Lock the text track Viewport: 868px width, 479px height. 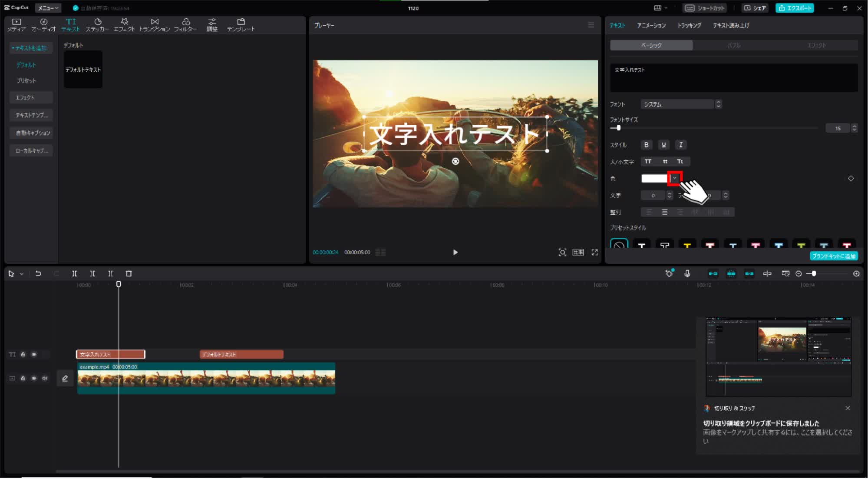pos(23,355)
